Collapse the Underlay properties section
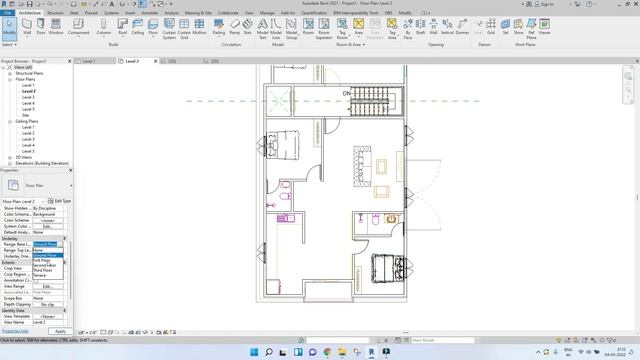This screenshot has height=360, width=640. pyautogui.click(x=64, y=238)
